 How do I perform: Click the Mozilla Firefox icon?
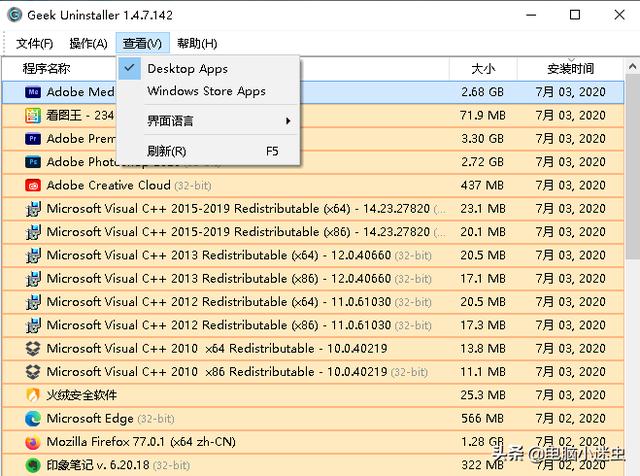33,442
